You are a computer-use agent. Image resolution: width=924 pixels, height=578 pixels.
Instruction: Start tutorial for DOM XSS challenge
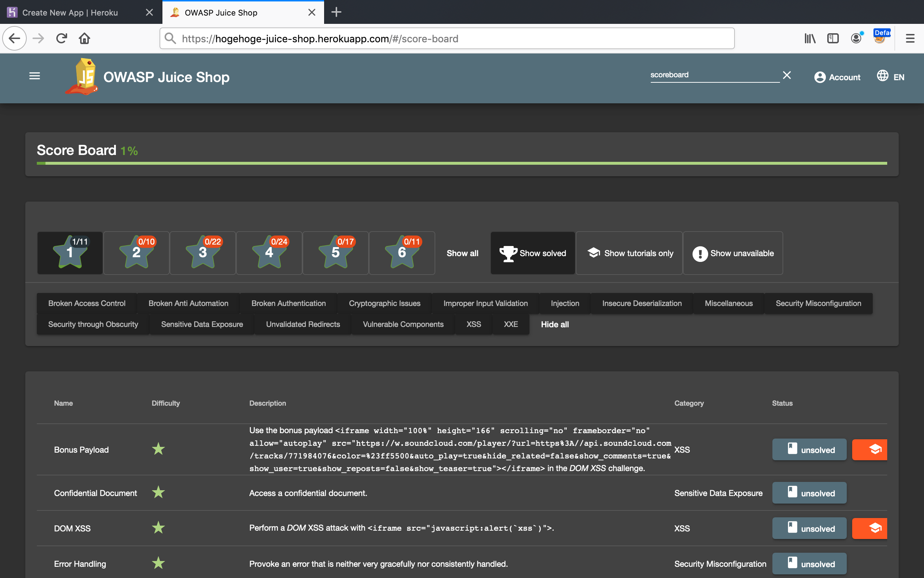869,528
